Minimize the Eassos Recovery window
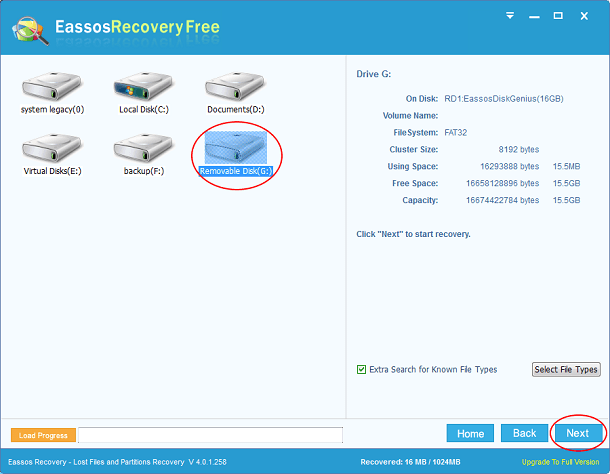Viewport: 610px width, 474px height. [x=534, y=16]
